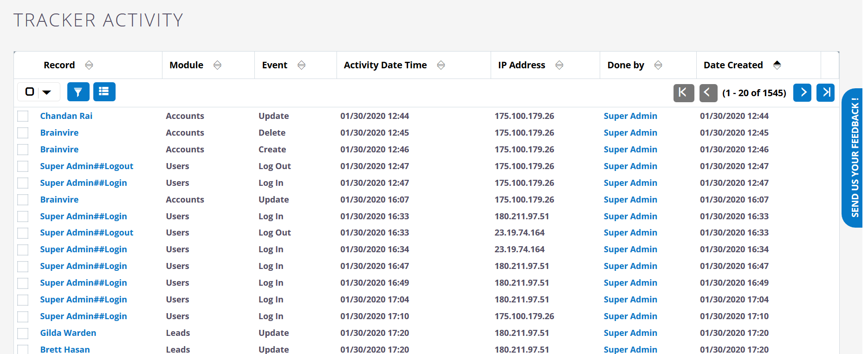Select checkbox for 16:07 Brainvire Update row
Viewport: 868px width, 354px height.
tap(23, 200)
